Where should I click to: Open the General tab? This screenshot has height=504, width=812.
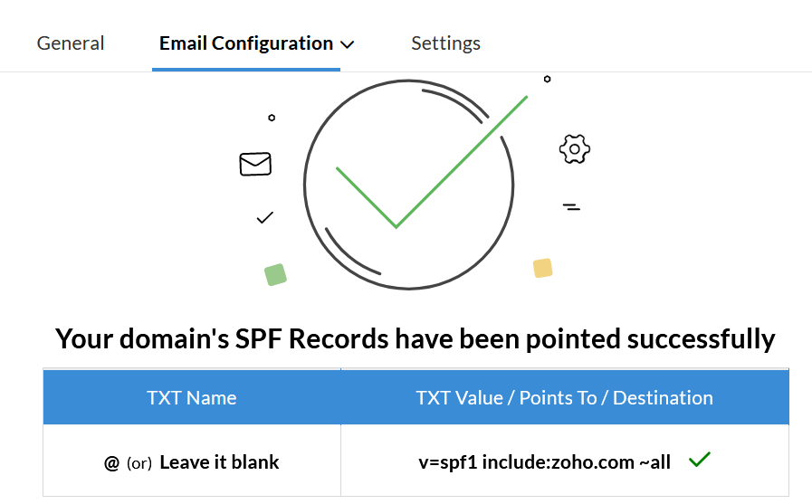[x=71, y=43]
